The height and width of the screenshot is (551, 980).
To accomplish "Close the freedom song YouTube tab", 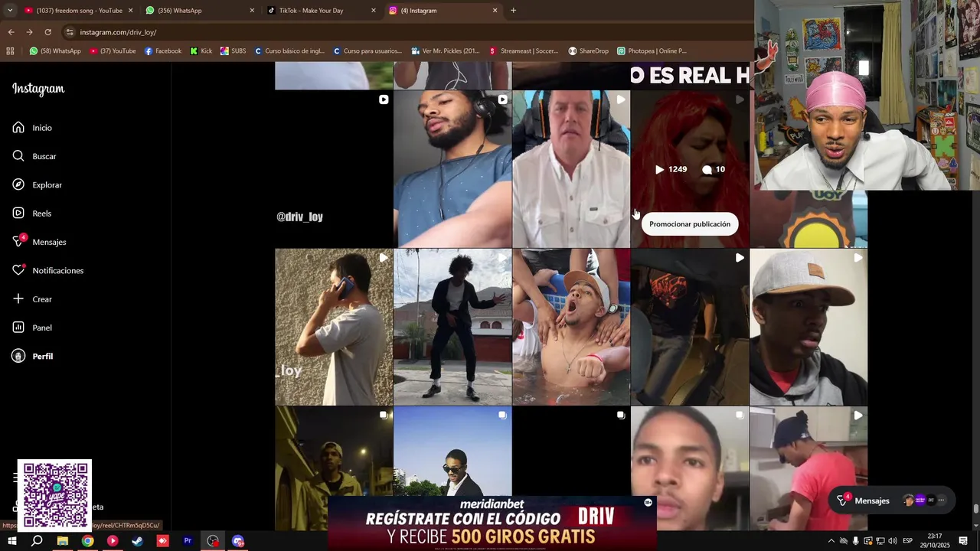I will tap(130, 11).
